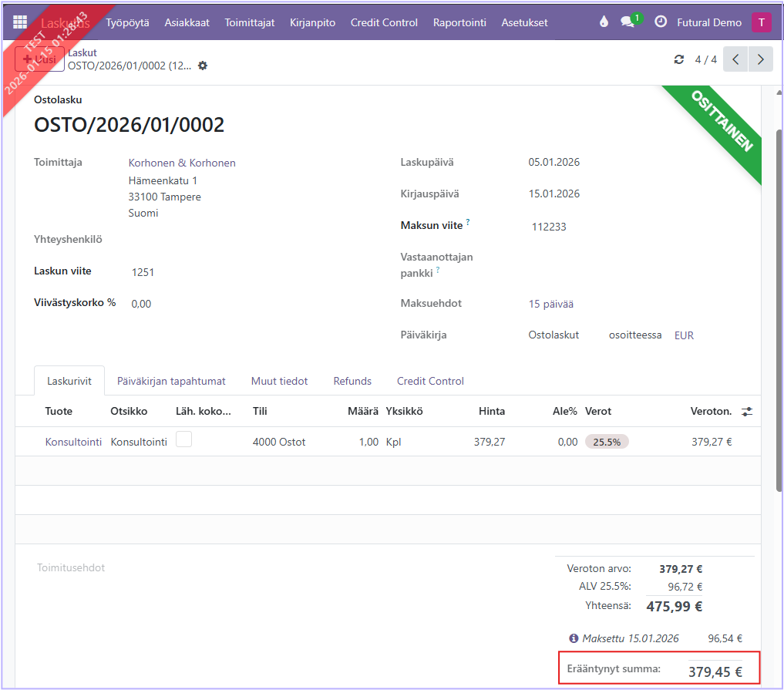Click the user avatar T icon

(761, 22)
